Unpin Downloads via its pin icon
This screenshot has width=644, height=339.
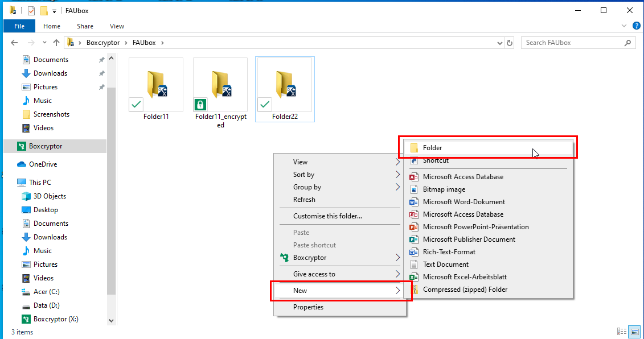click(101, 73)
